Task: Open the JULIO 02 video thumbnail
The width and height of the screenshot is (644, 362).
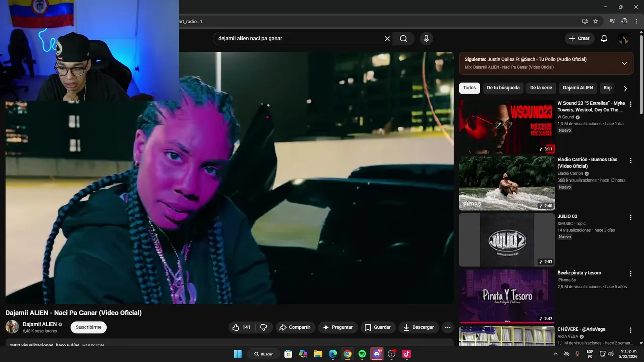Action: click(x=507, y=240)
